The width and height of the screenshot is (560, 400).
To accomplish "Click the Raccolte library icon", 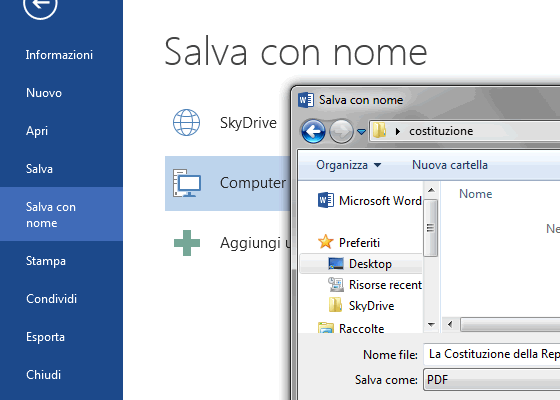I will 326,328.
